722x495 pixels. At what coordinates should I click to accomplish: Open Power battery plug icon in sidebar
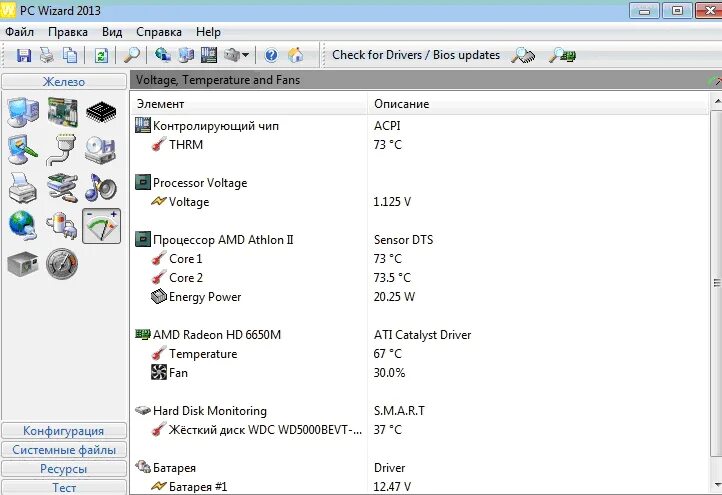pyautogui.click(x=62, y=226)
